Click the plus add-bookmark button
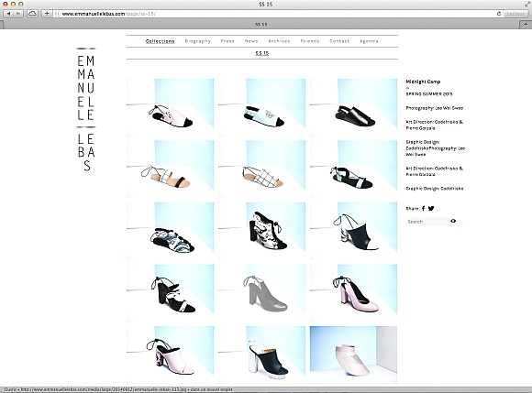This screenshot has width=532, height=393. tap(47, 14)
